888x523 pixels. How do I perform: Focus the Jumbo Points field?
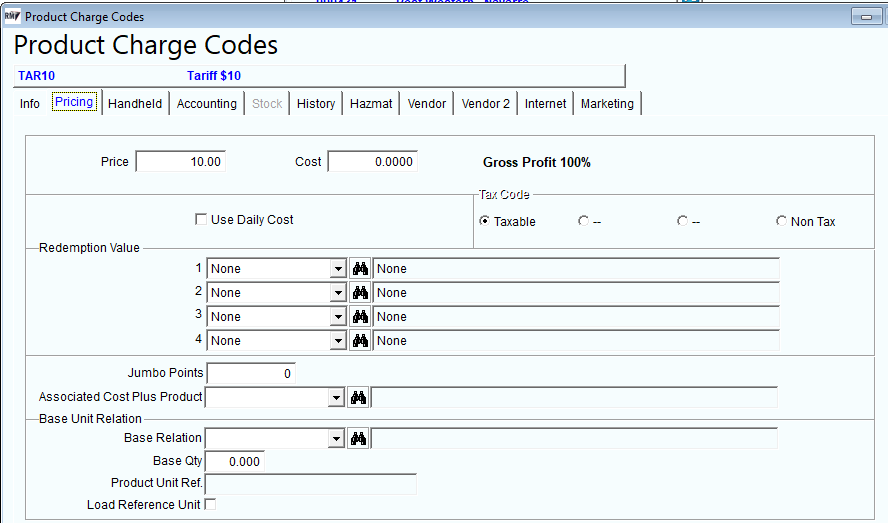(251, 373)
